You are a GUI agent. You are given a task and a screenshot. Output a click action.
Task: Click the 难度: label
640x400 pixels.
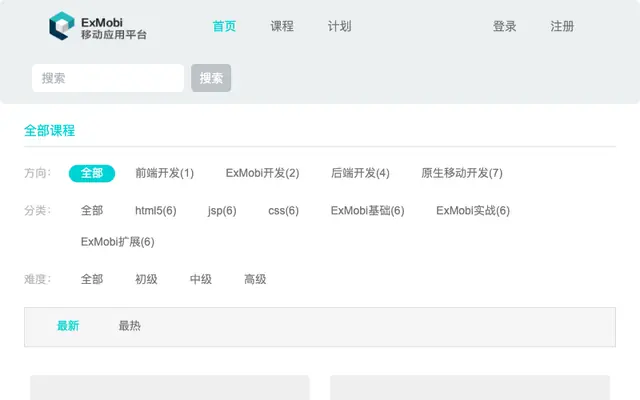coord(38,279)
